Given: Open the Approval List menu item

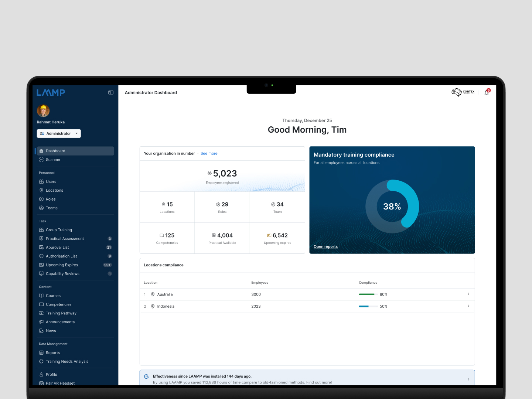Looking at the screenshot, I should click(x=57, y=248).
